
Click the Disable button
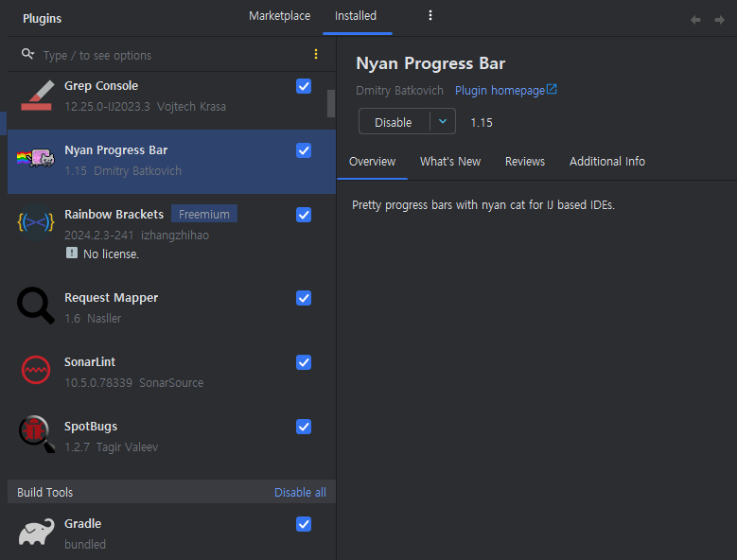(x=394, y=122)
